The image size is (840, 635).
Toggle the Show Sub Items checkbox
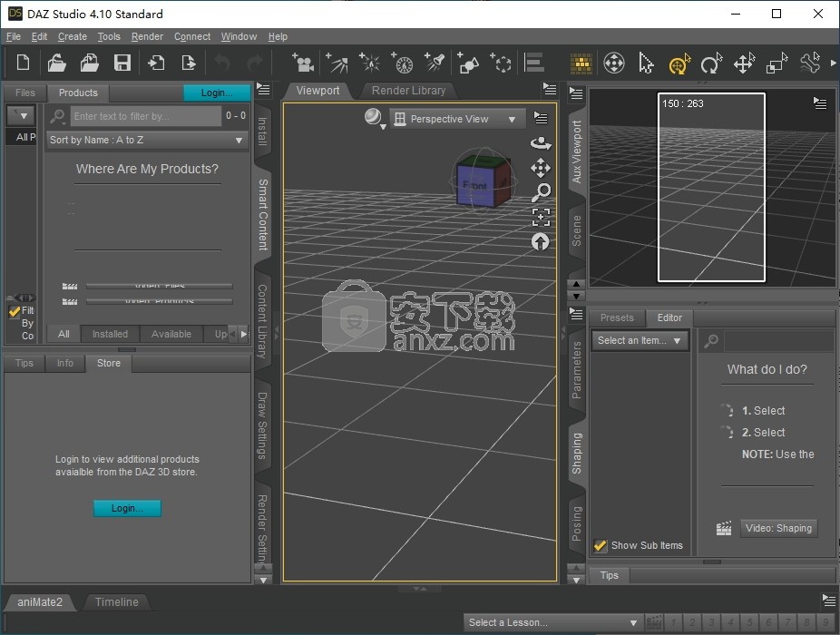click(600, 545)
